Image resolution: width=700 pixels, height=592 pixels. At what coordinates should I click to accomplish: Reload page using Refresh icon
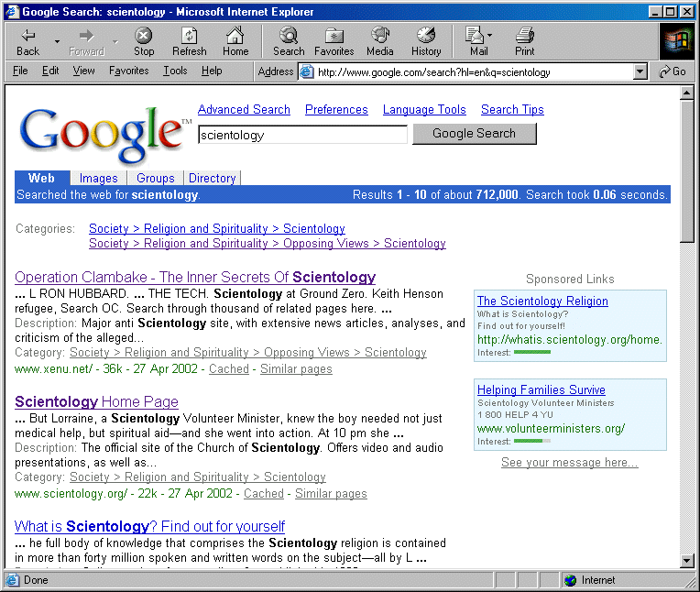point(190,35)
